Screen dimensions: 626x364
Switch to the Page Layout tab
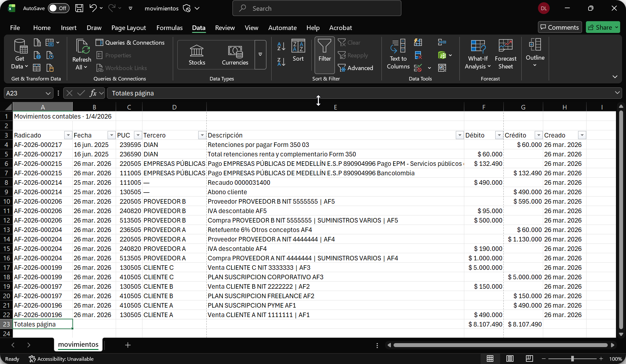[128, 28]
